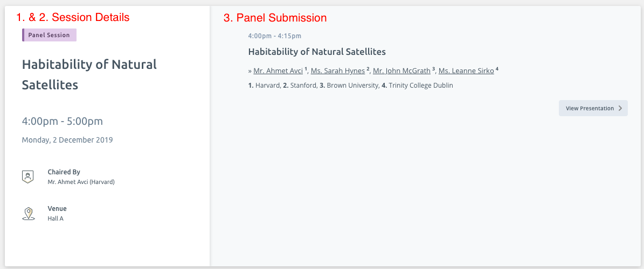The image size is (644, 269).
Task: Click the Chaired By heading
Action: coord(64,172)
